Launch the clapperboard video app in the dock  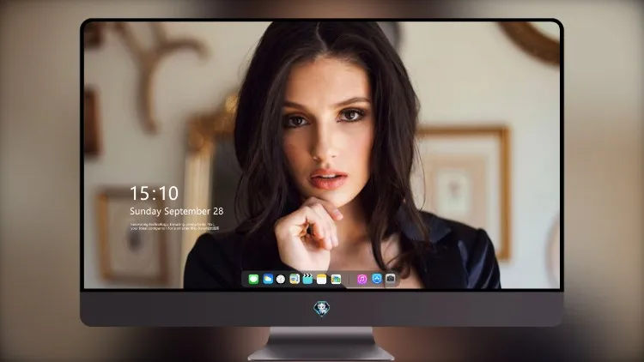coord(307,279)
